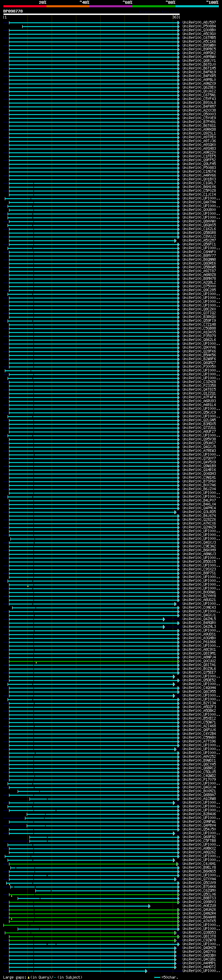Select the UniRef100_P50883 label
Image resolution: width=222 pixels, height=980 pixels.
tap(199, 168)
